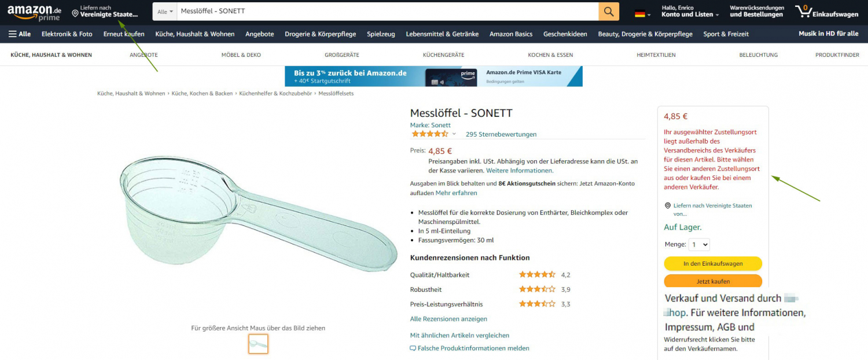
Task: Open Küche, Haushalt & Wohnen nav item
Action: click(x=195, y=34)
